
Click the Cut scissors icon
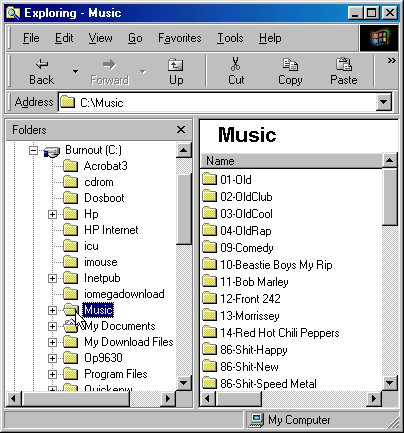point(236,64)
